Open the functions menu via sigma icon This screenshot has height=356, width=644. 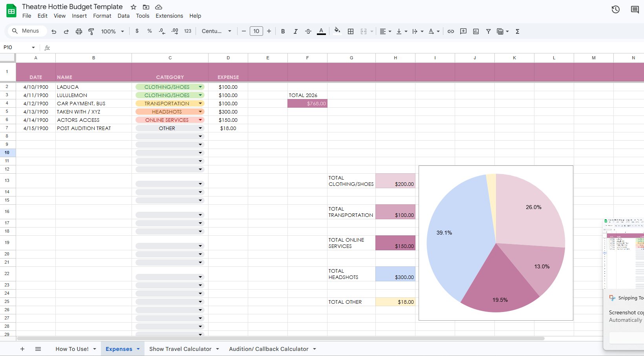tap(518, 31)
